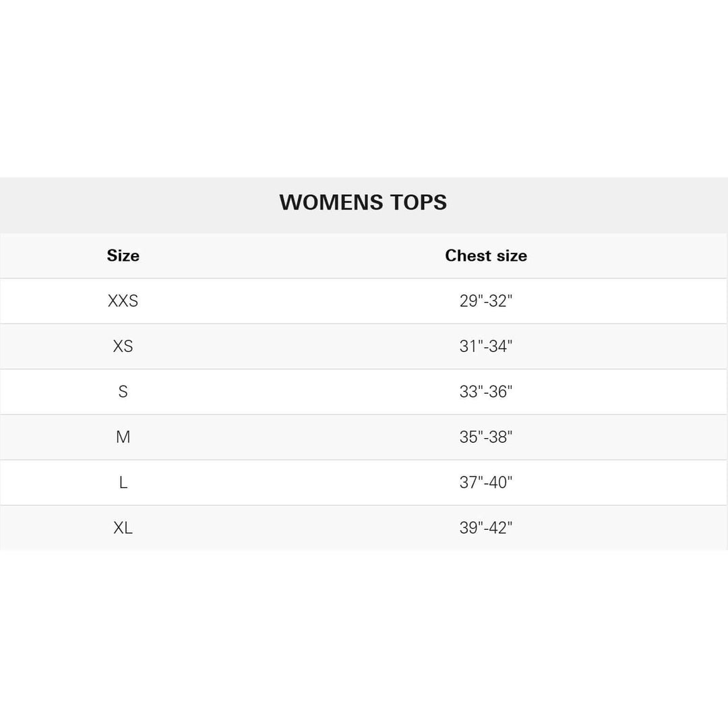The height and width of the screenshot is (728, 728).
Task: Click the 39"-42" chest measurement
Action: pos(486,528)
